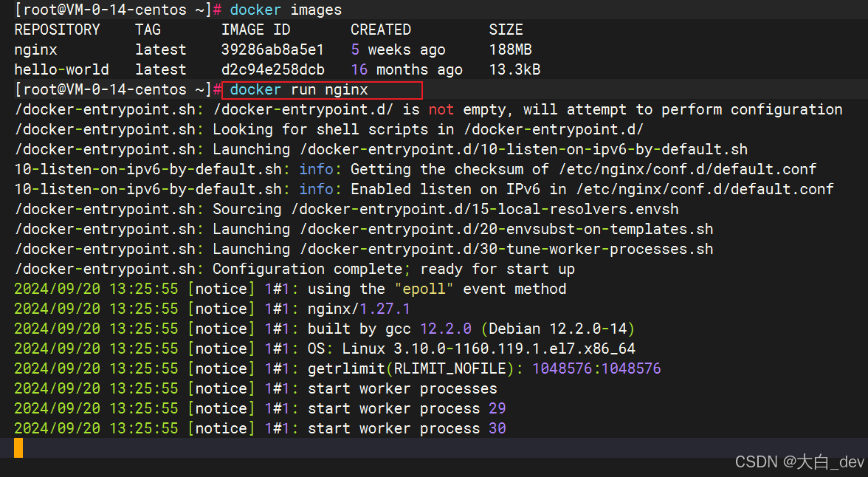Click 'Looking for shell scripts' log line

click(329, 130)
